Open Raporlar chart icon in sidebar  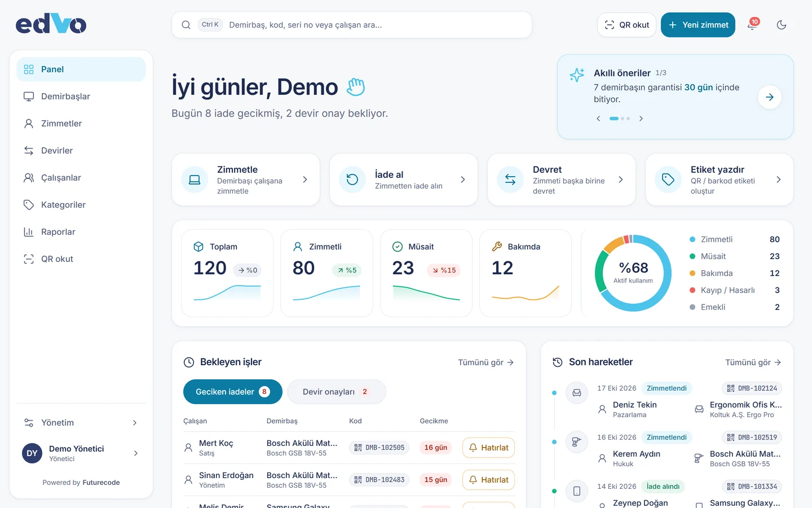coord(29,232)
